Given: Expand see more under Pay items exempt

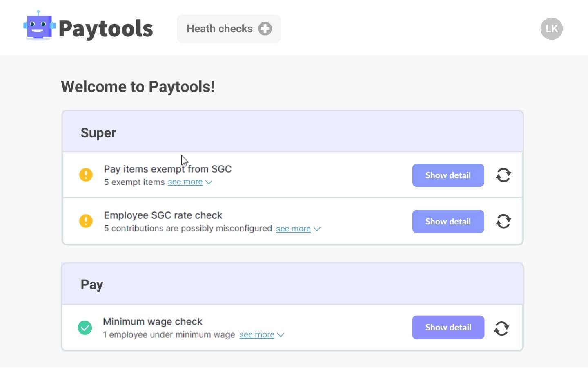Looking at the screenshot, I should click(x=185, y=182).
